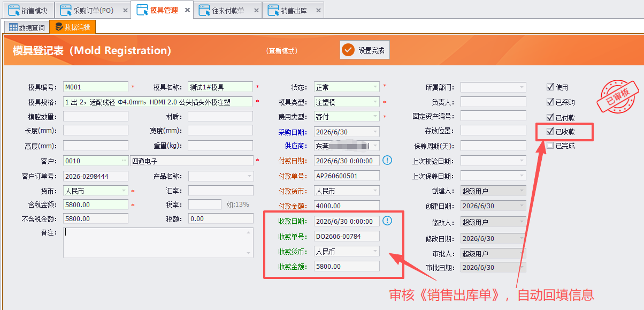Click the 模具编号 field M001

96,87
